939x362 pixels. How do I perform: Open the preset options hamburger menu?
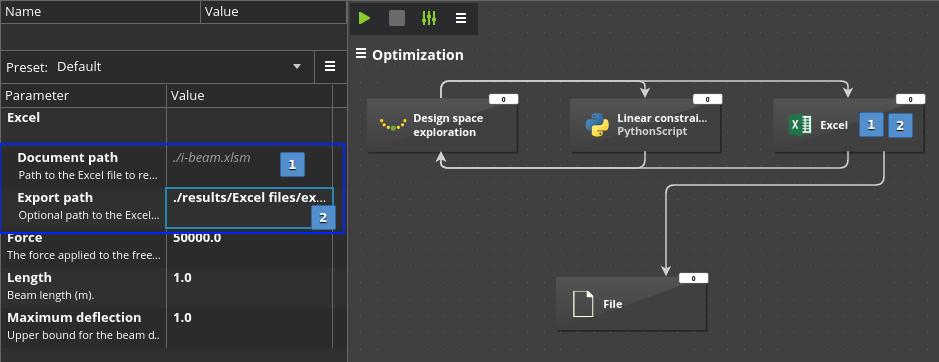point(330,66)
